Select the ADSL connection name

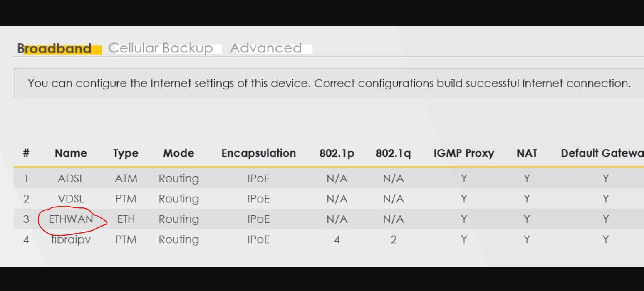tap(71, 179)
